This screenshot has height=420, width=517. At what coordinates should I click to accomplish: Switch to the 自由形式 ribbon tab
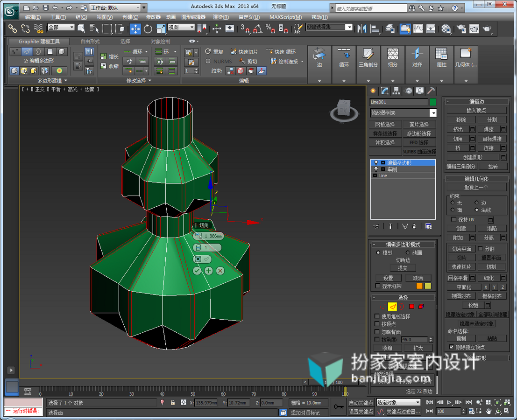(x=90, y=42)
